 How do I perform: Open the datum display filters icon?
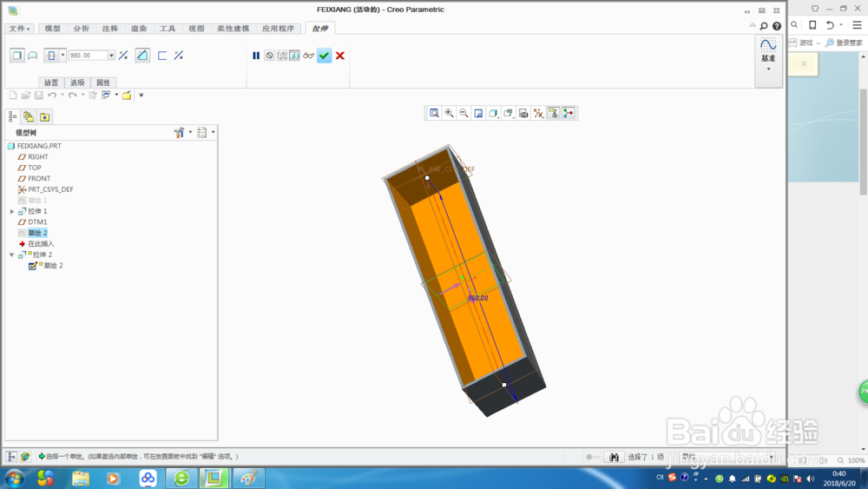pyautogui.click(x=538, y=114)
